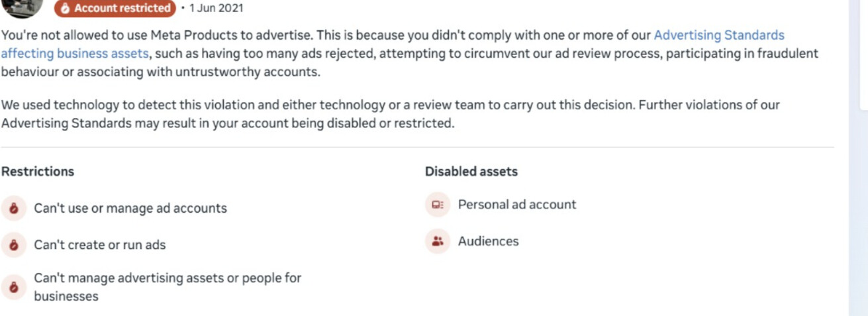868x316 pixels.
Task: Select the Personal ad account item
Action: pyautogui.click(x=501, y=205)
